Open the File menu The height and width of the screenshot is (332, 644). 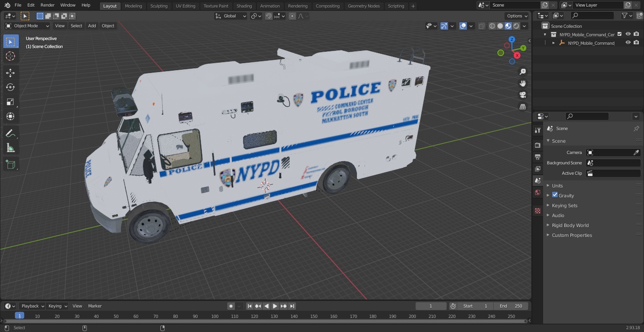click(18, 5)
